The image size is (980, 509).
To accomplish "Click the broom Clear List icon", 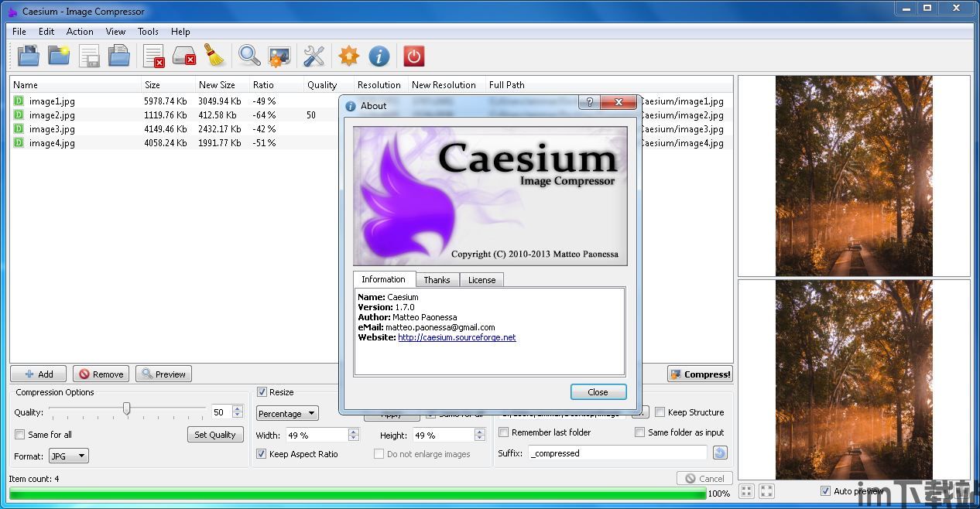I will 214,56.
